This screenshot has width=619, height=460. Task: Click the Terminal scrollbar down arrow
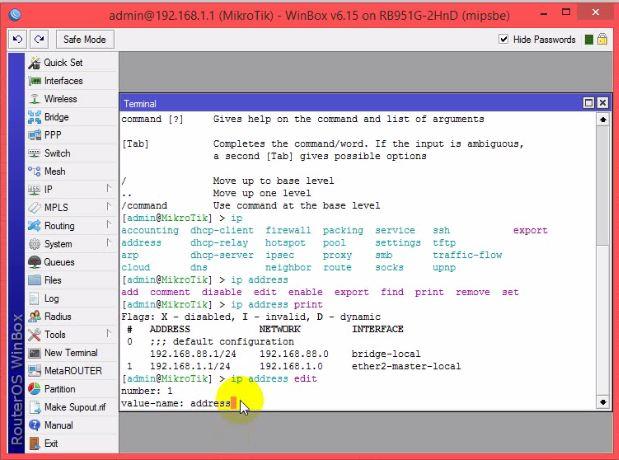[x=602, y=402]
